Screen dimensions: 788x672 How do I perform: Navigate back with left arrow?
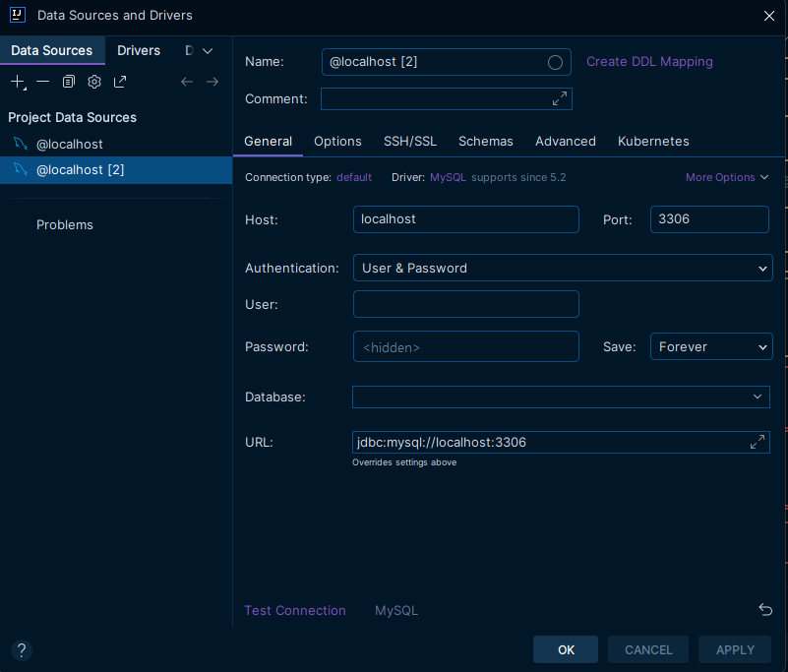187,82
